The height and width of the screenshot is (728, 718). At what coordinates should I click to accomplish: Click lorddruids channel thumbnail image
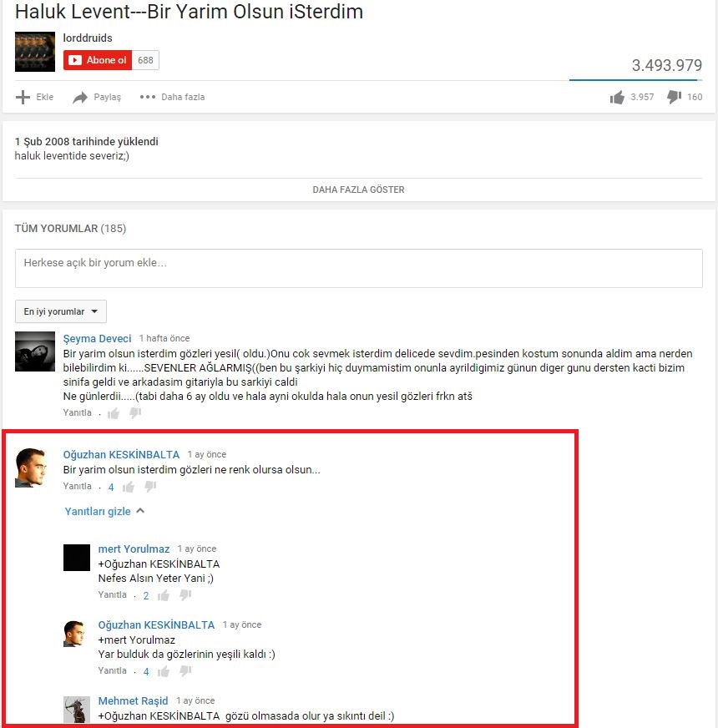pyautogui.click(x=35, y=52)
